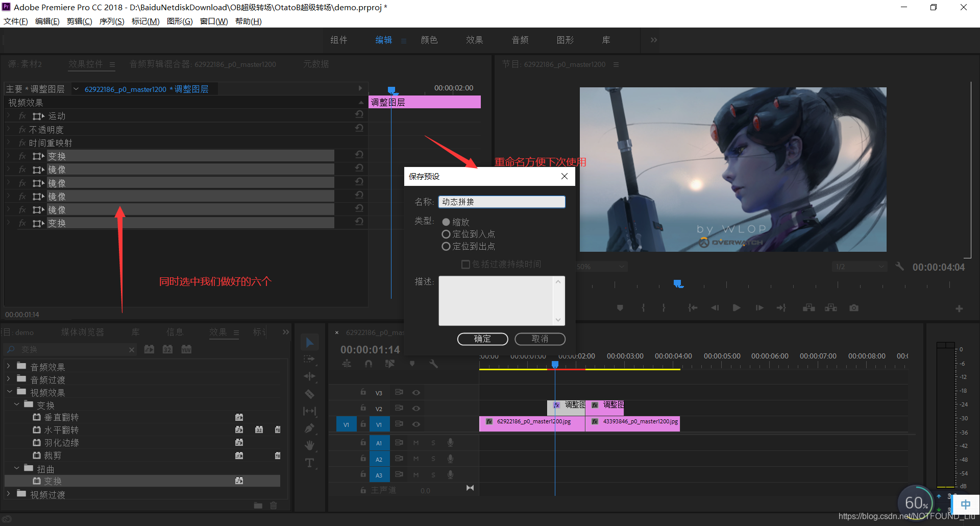
Task: Select the 定位到出点 radio option
Action: [x=446, y=246]
